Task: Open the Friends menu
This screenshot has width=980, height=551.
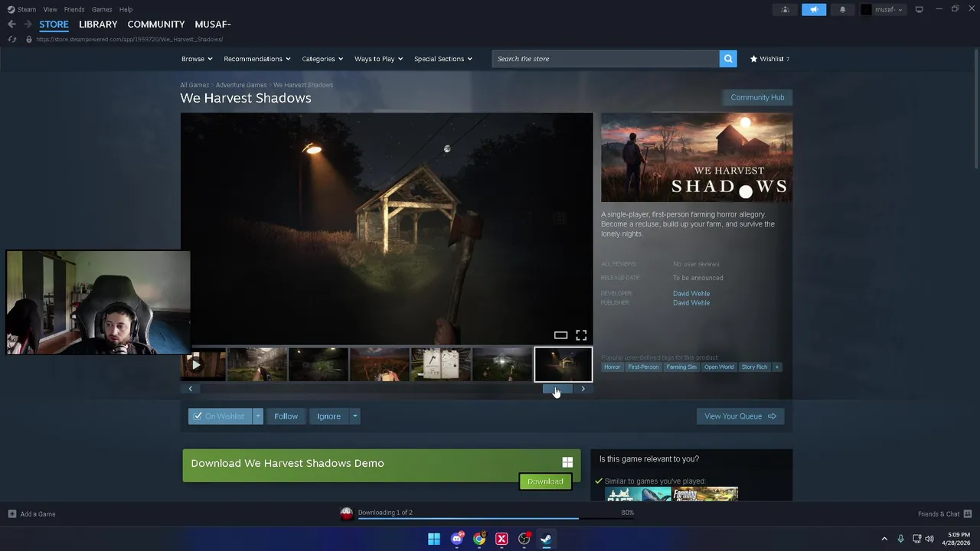Action: coord(74,9)
